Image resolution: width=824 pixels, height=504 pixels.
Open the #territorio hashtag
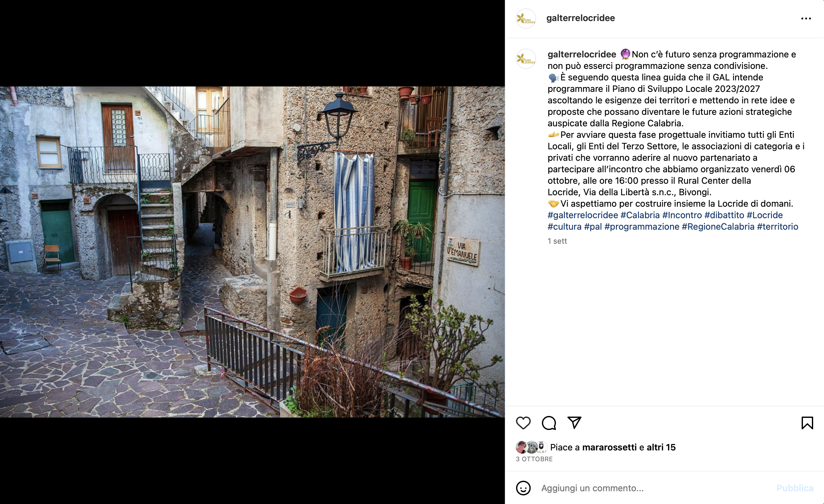[777, 226]
